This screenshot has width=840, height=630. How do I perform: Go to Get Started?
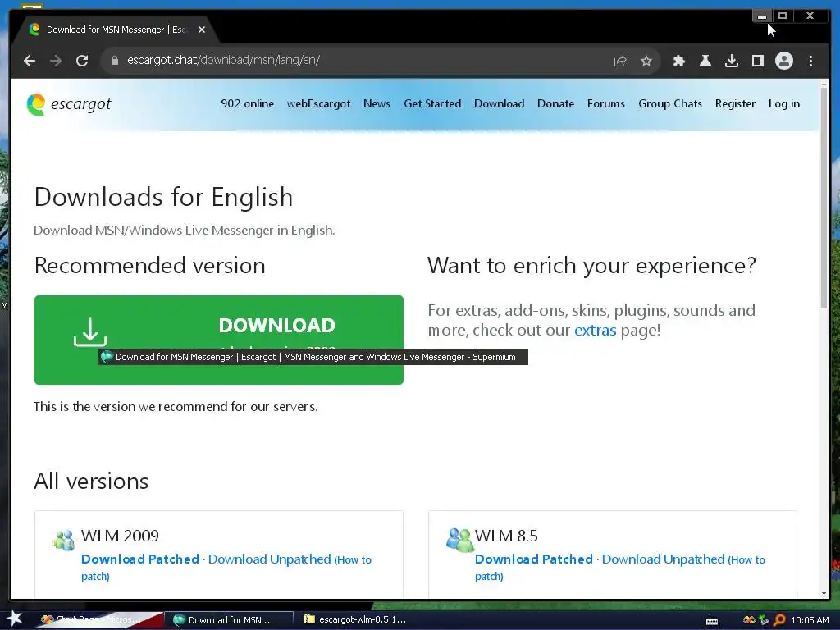[432, 103]
